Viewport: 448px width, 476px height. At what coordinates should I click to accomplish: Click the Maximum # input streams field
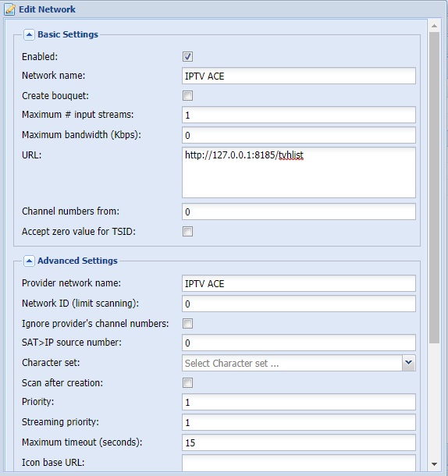click(299, 115)
